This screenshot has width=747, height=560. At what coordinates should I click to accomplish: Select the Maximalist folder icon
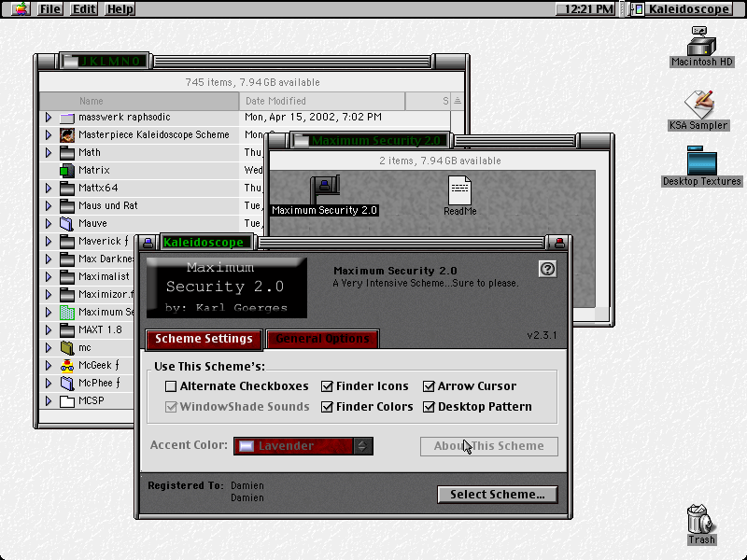(x=67, y=277)
